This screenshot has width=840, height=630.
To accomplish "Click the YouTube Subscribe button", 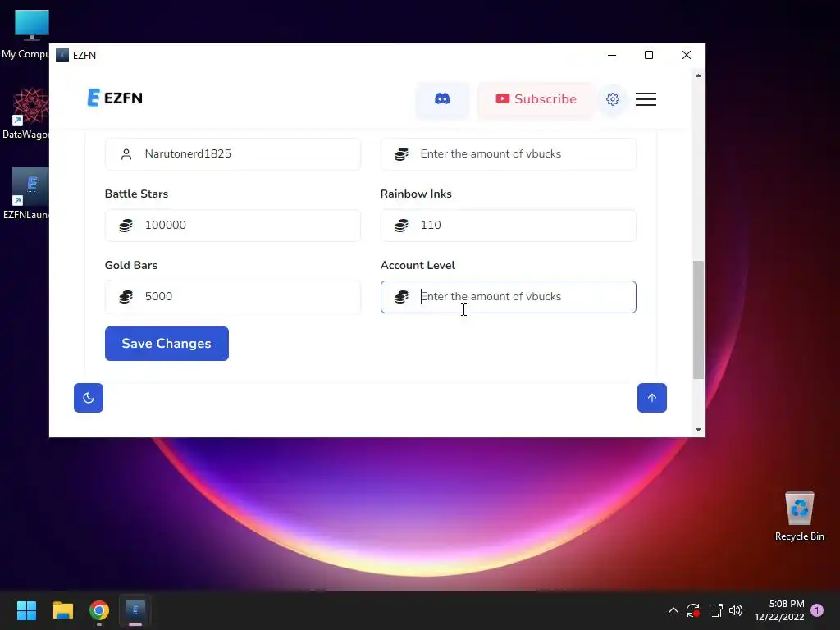I will 536,99.
